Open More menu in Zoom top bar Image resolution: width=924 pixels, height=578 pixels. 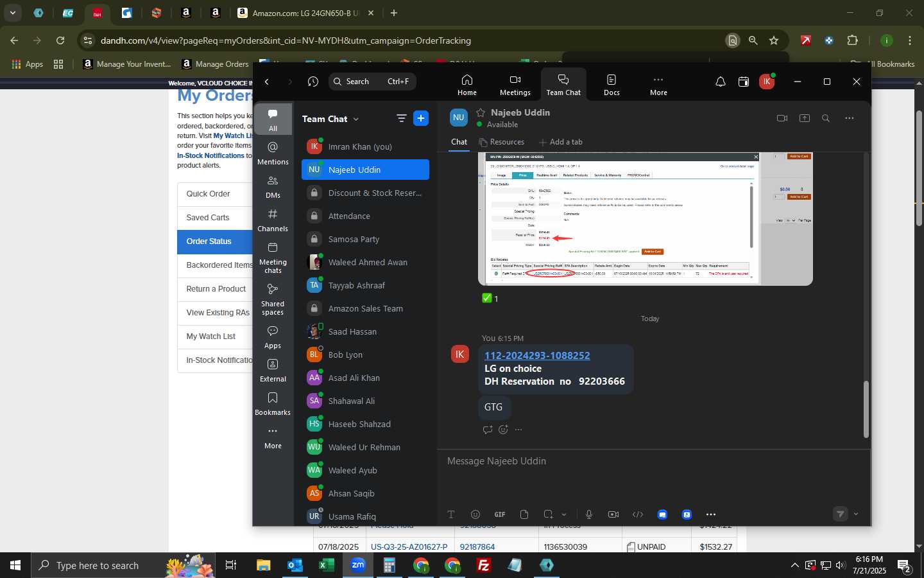(658, 85)
